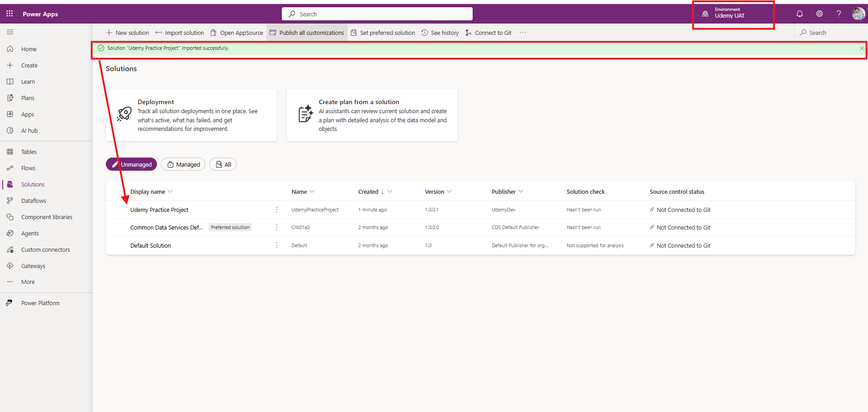
Task: Click the Agents icon in sidebar
Action: point(10,233)
